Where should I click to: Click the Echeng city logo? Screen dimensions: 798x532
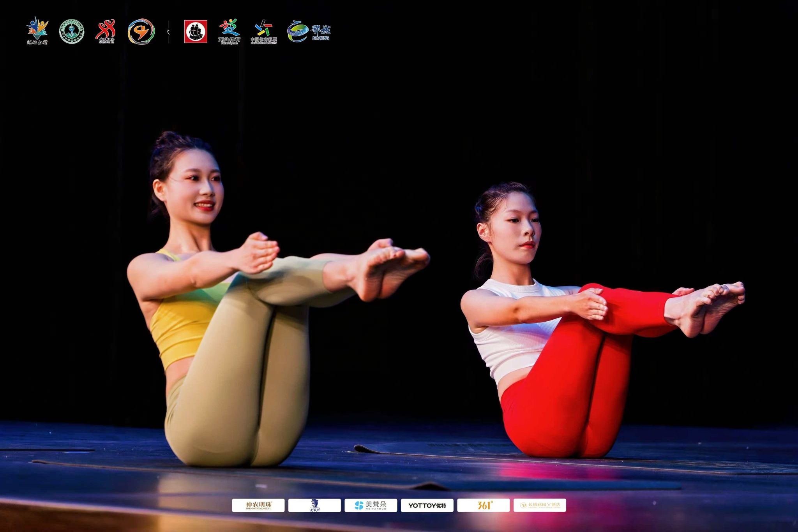pos(309,31)
